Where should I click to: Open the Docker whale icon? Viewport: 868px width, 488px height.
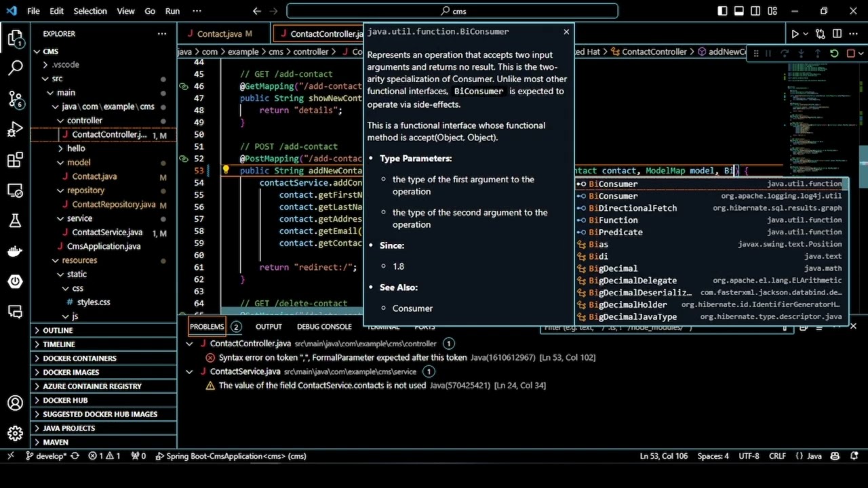point(15,251)
